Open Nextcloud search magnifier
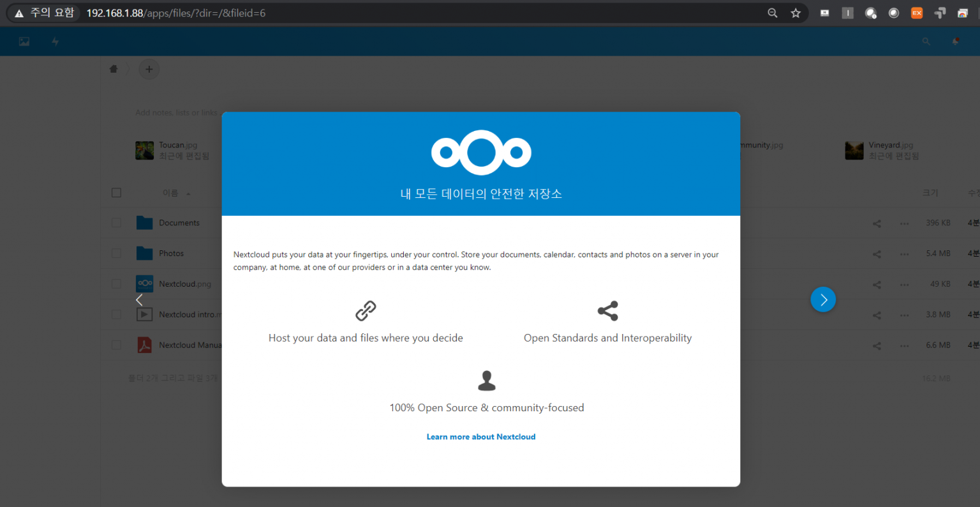The image size is (980, 507). [x=926, y=42]
